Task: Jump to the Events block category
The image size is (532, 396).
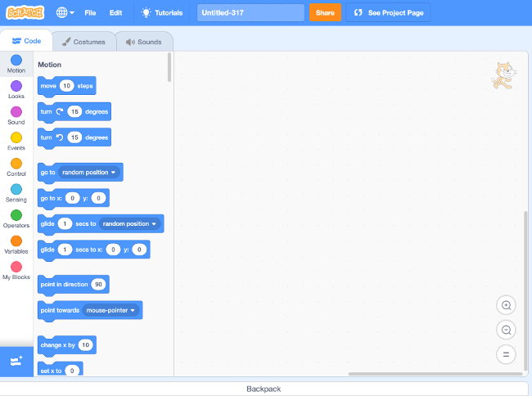Action: pyautogui.click(x=16, y=142)
